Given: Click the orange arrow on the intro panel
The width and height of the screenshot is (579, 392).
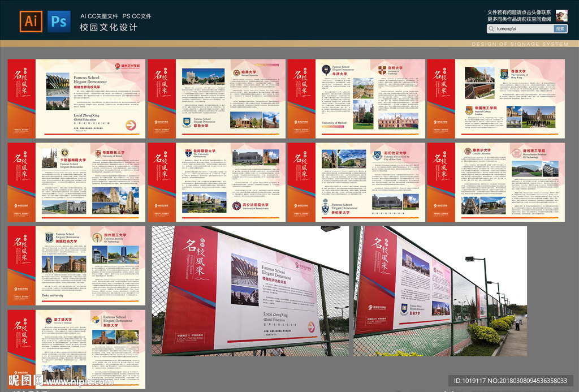Looking at the screenshot, I should tap(131, 125).
